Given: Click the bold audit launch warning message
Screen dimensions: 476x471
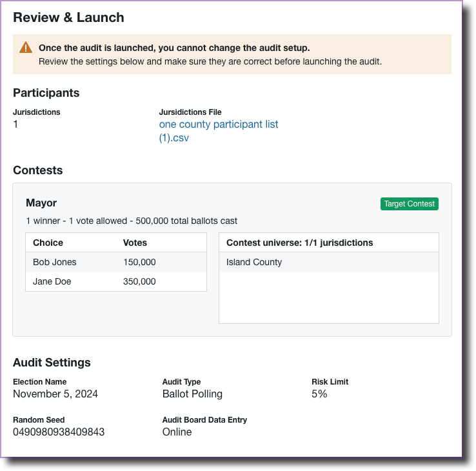Looking at the screenshot, I should (174, 48).
